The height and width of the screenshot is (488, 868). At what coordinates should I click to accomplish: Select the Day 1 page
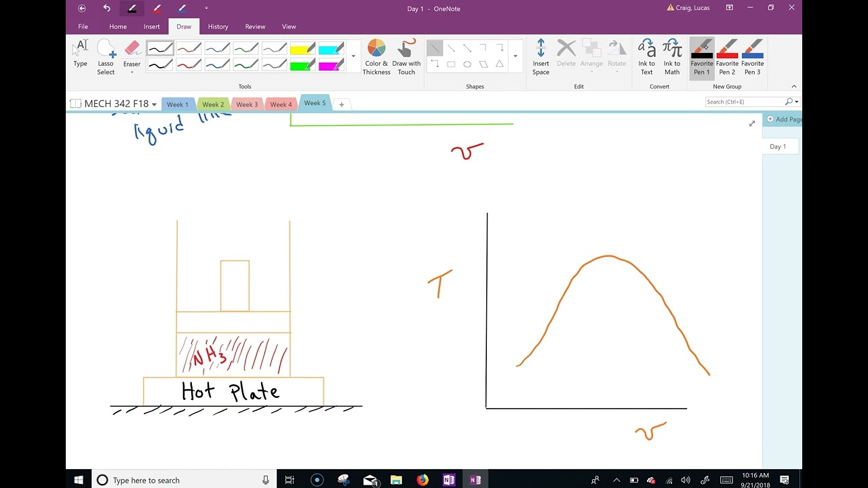point(781,146)
